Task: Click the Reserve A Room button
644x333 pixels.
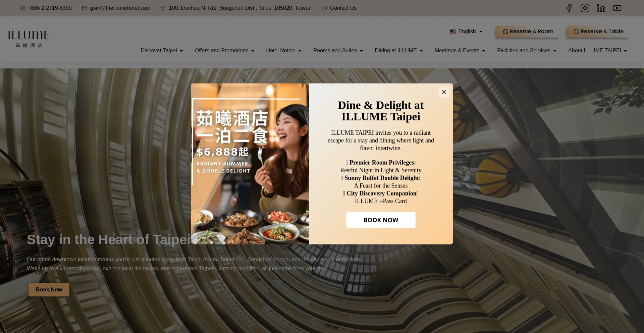Action: click(x=527, y=32)
